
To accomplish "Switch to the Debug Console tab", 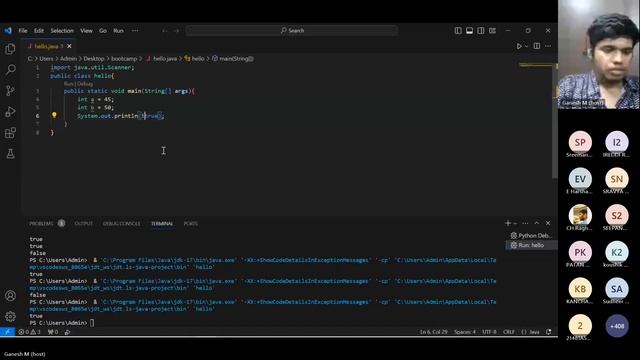I will 121,223.
